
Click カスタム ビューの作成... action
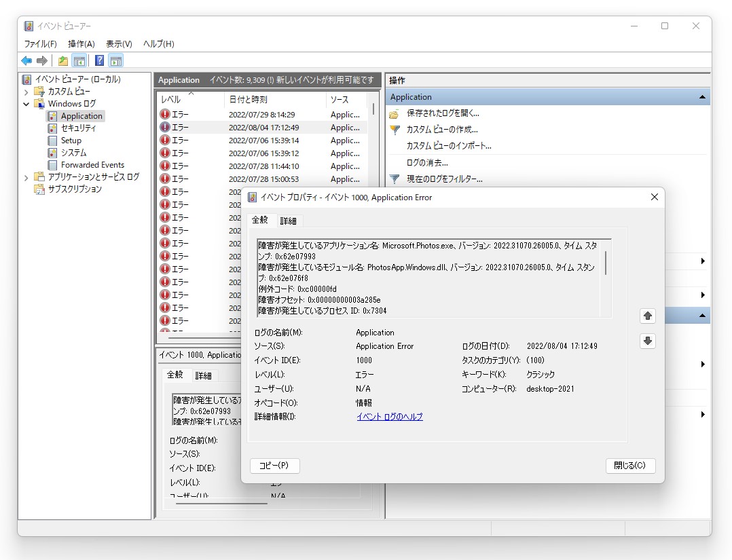pos(441,130)
